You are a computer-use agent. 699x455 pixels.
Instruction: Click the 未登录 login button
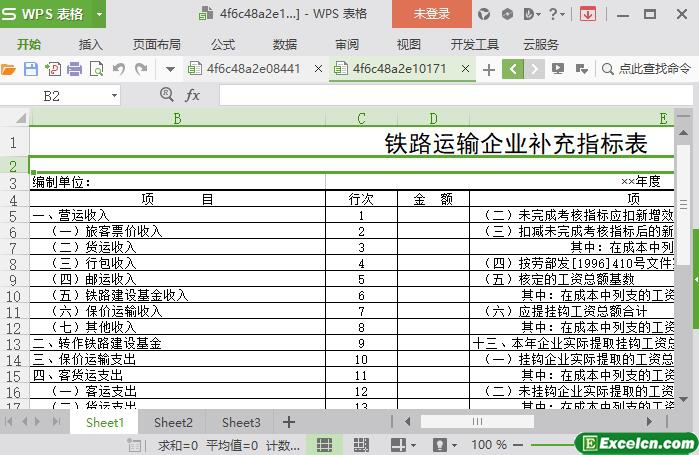pyautogui.click(x=432, y=14)
